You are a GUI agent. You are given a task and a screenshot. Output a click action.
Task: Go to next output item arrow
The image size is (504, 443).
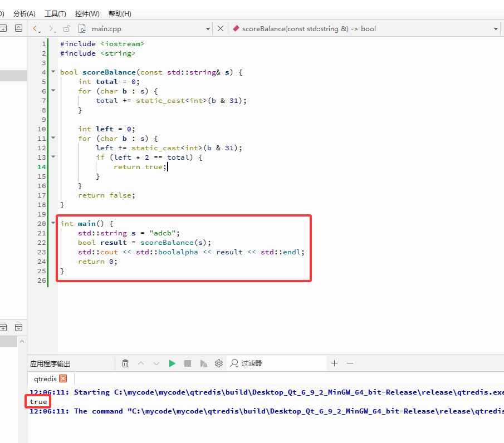coord(156,363)
